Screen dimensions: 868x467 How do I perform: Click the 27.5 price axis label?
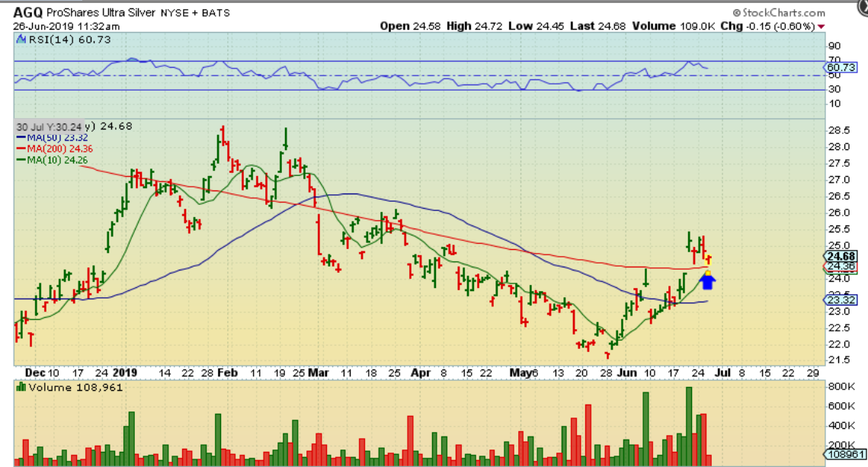(839, 163)
